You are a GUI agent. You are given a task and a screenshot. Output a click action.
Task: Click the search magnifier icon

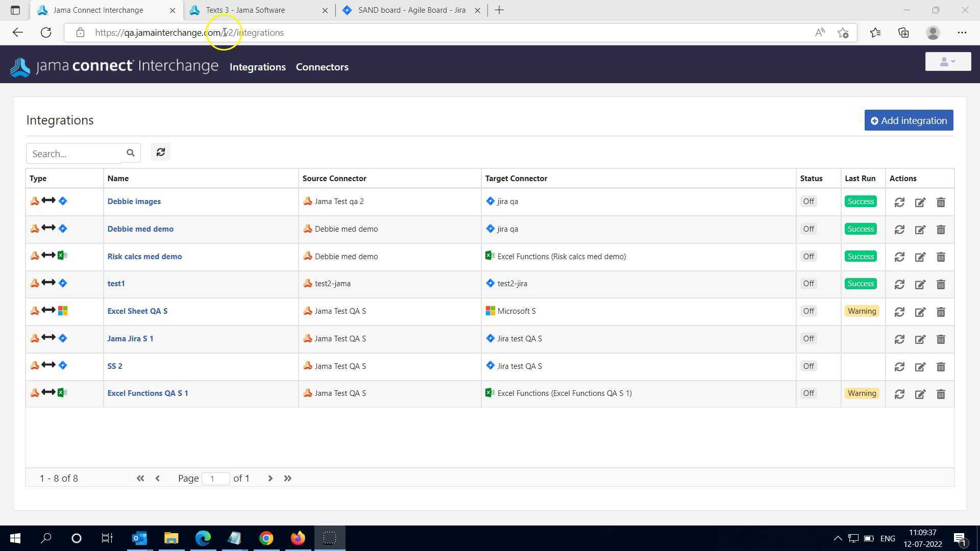(x=130, y=153)
